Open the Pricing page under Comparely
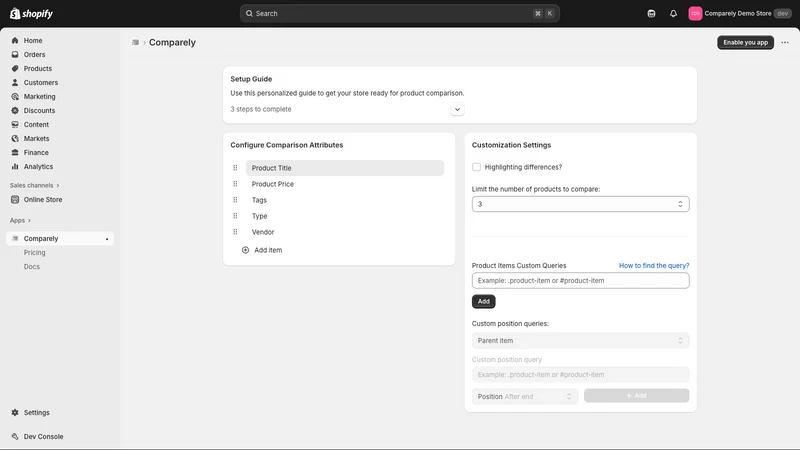Screen dimensions: 800x450 tap(35, 253)
